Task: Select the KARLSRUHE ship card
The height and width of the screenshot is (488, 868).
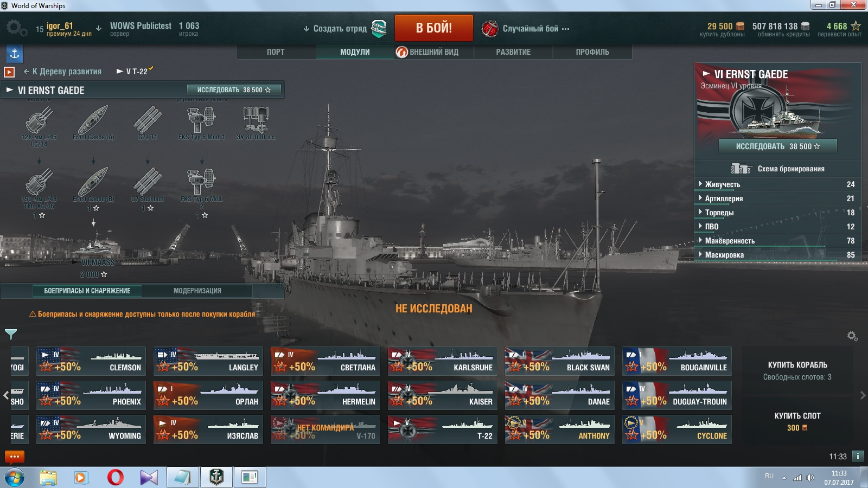Action: tap(443, 361)
